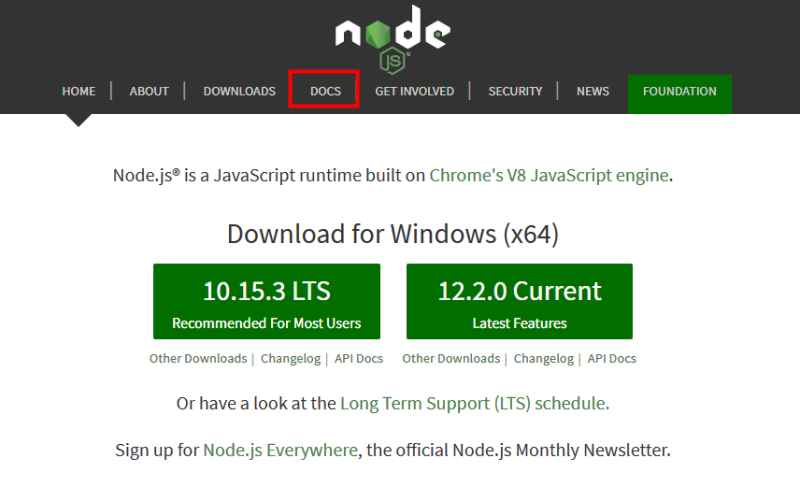Follow the Node.js Everywhere newsletter link

[x=280, y=450]
